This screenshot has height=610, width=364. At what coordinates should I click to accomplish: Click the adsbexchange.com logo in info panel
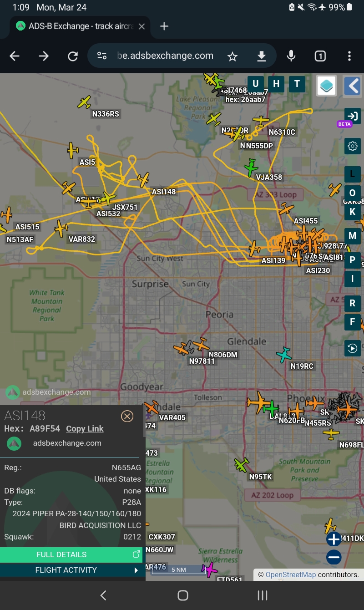click(x=14, y=443)
